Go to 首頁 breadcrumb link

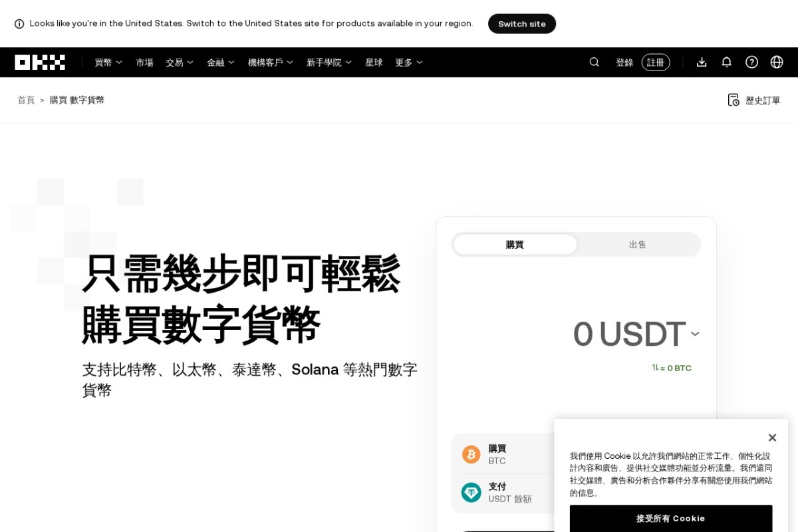point(26,100)
